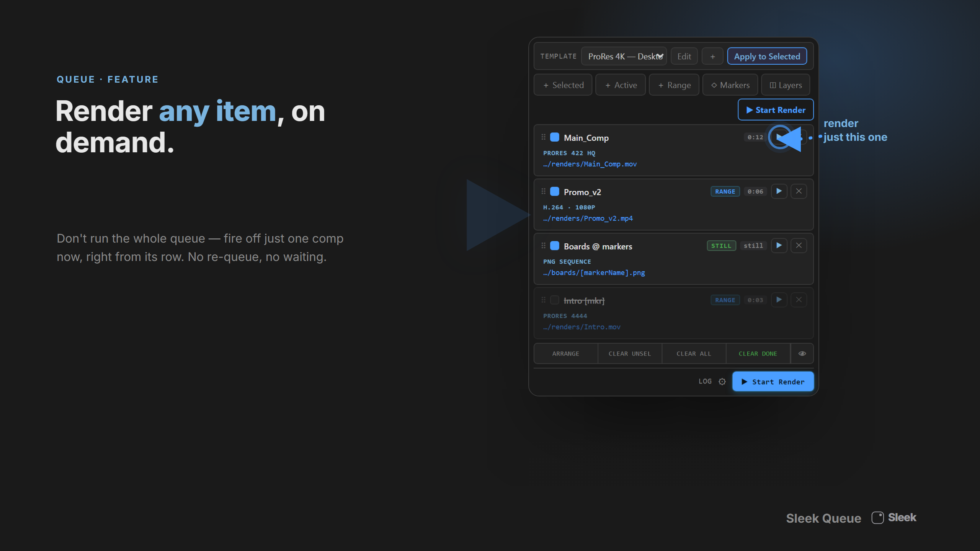Screen dimensions: 980x551
Task: Uncheck the Main_Comp checkbox
Action: [555, 137]
